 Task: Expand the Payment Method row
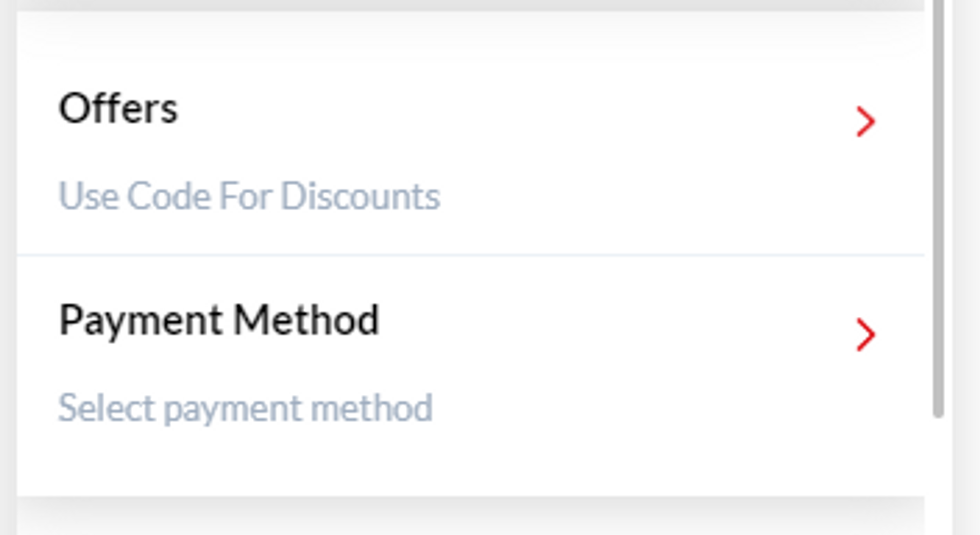click(x=219, y=321)
